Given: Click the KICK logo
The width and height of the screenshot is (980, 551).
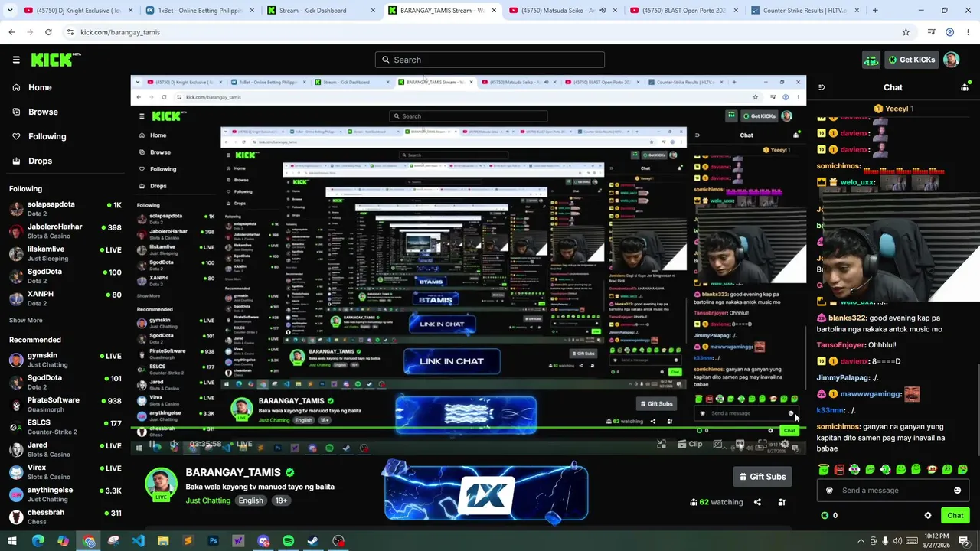Looking at the screenshot, I should 56,60.
